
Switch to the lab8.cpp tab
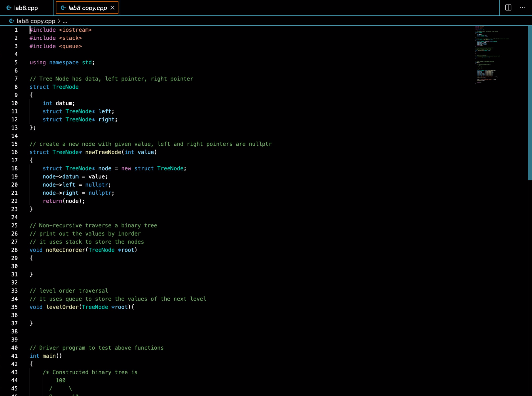coord(26,8)
